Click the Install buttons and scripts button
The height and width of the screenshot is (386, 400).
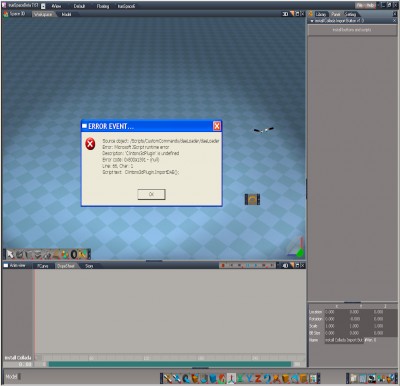pos(352,30)
